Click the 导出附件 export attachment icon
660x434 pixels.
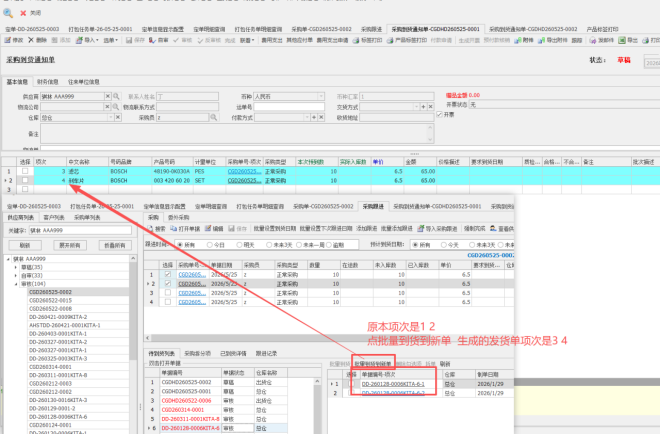click(x=541, y=40)
